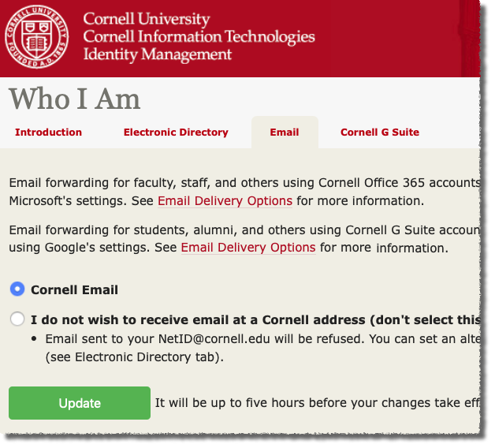Click Identity Management in the header
Viewport: 495px width, 448px height.
[x=158, y=54]
